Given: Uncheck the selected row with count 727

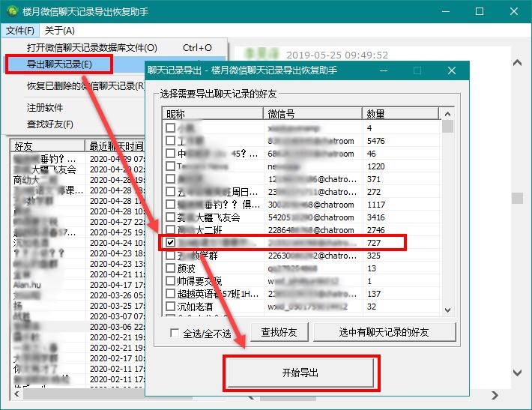Looking at the screenshot, I should tap(170, 242).
